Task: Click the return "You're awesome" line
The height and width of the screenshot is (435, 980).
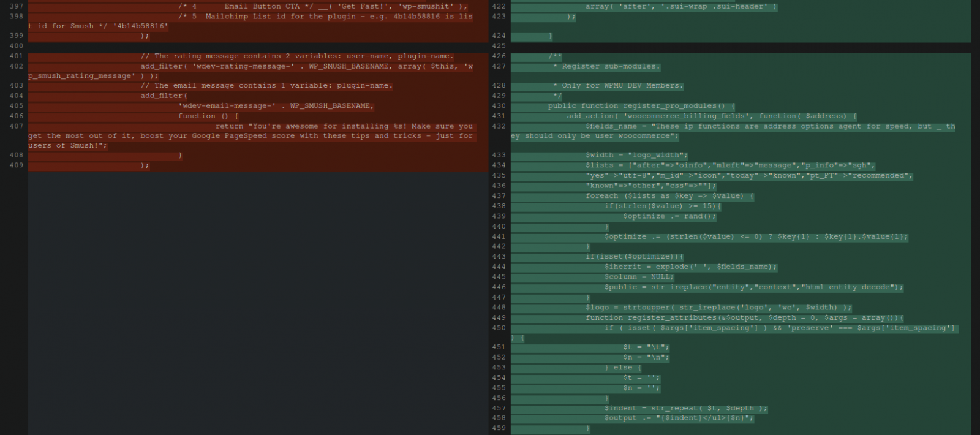Action: (x=343, y=126)
